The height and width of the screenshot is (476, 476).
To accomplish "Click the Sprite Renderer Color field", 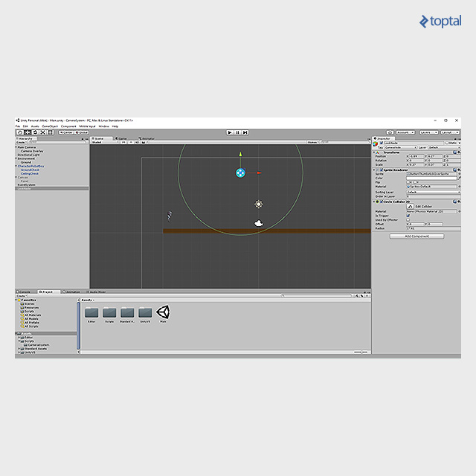I will click(432, 178).
